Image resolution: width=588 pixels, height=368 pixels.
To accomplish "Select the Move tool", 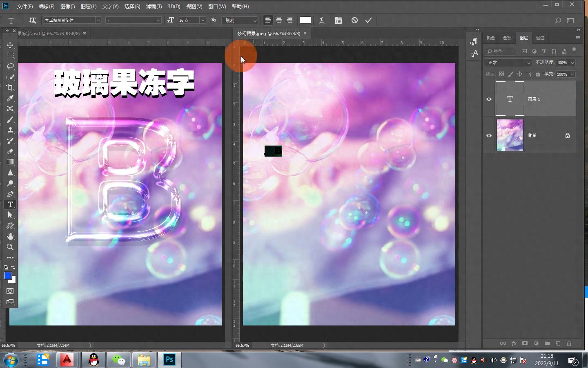I will click(x=10, y=45).
